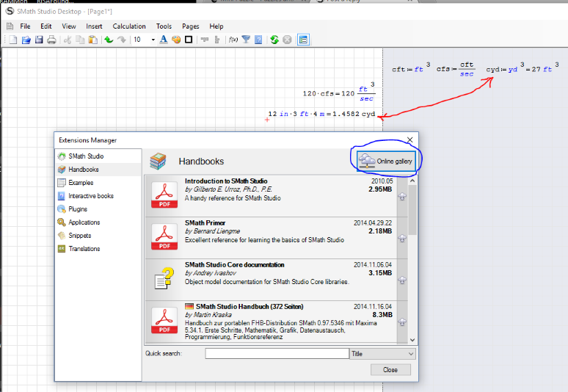Click the Quick search input field
The image size is (568, 392).
[277, 354]
